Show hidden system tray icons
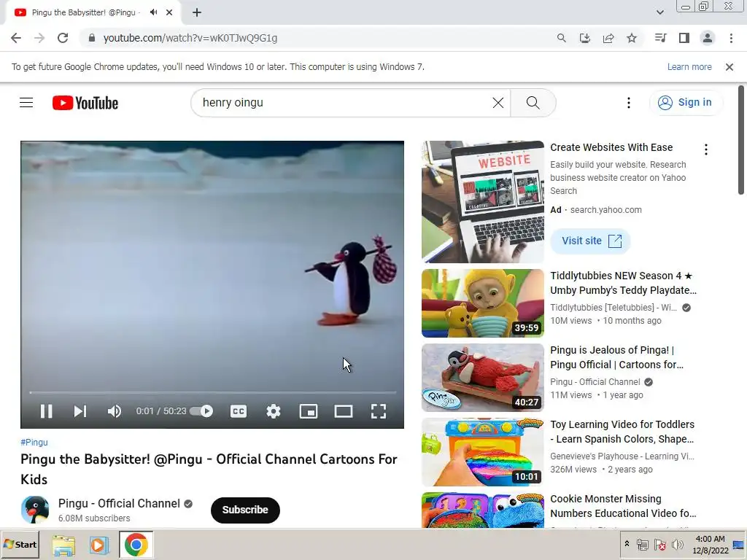The width and height of the screenshot is (747, 560). click(x=627, y=544)
